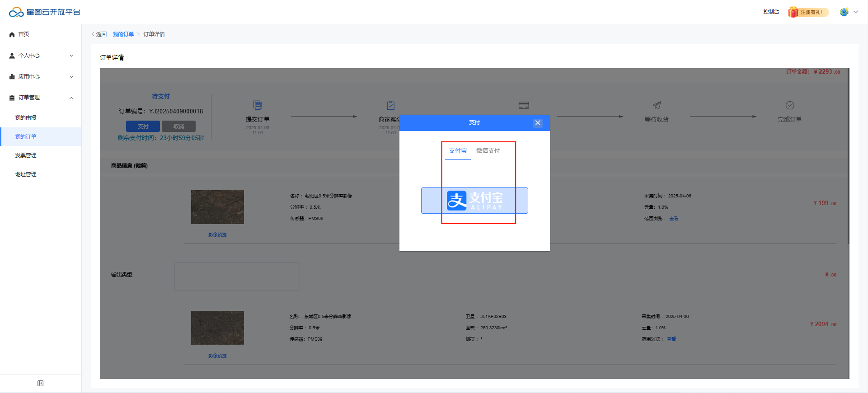The height and width of the screenshot is (393, 868).
Task: Click the 订单金额 ¥2293 total
Action: (x=813, y=72)
